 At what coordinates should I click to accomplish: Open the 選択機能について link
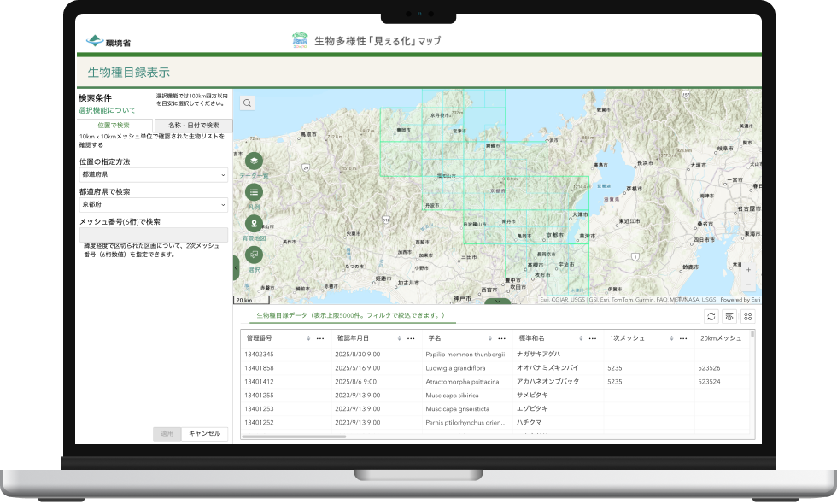pos(107,110)
